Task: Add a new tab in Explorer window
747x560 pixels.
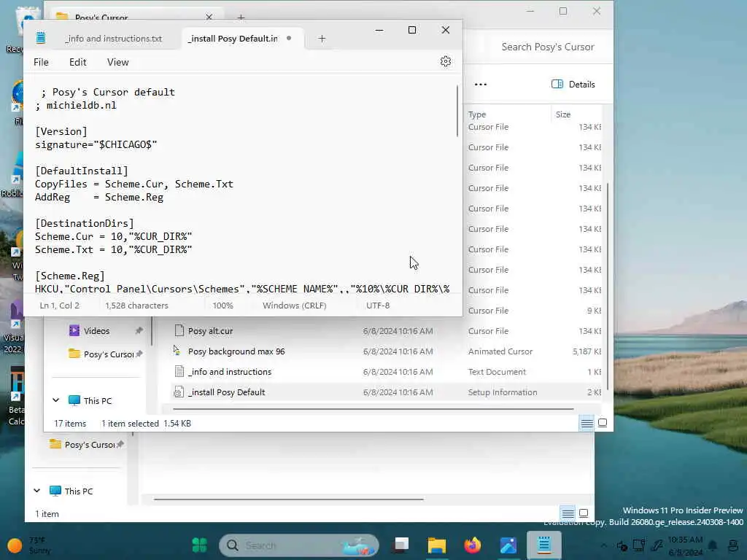Action: [241, 17]
